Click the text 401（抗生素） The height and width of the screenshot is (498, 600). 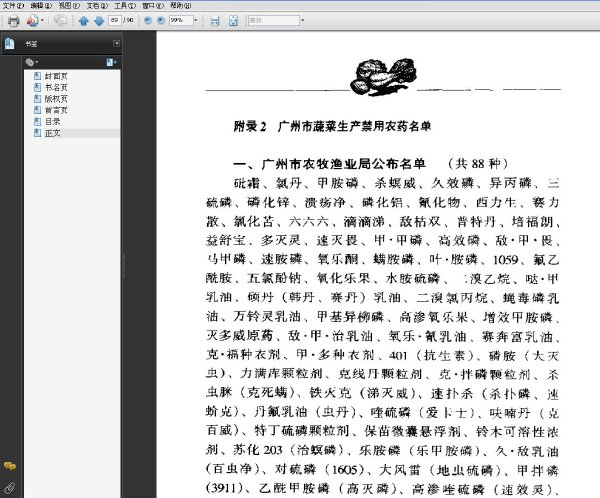point(432,356)
